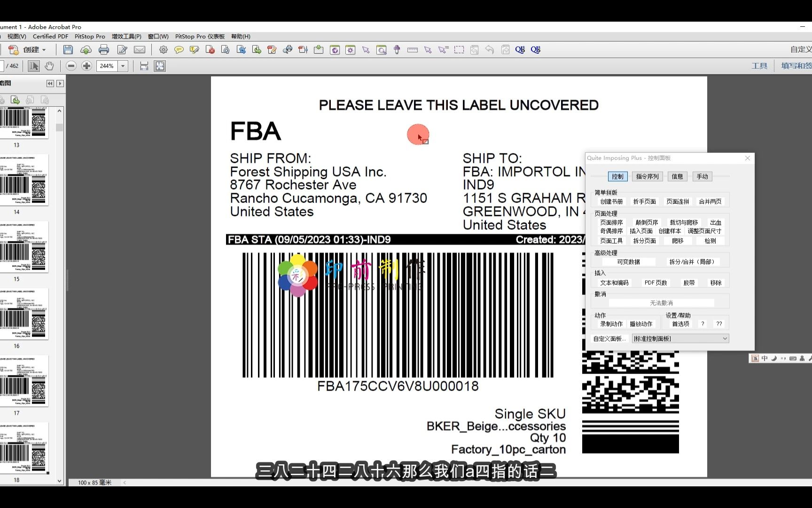Click the 录制动作 button
The height and width of the screenshot is (508, 812).
[x=611, y=324]
